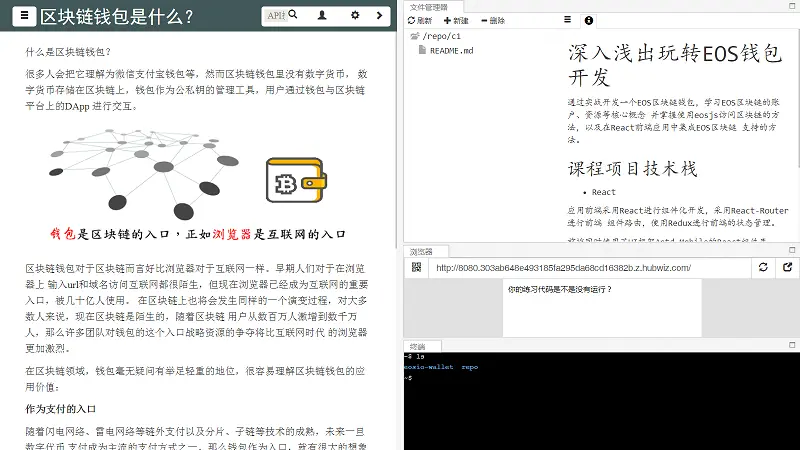Select the 文件管理器 tab
This screenshot has height=450, width=800.
tap(429, 7)
